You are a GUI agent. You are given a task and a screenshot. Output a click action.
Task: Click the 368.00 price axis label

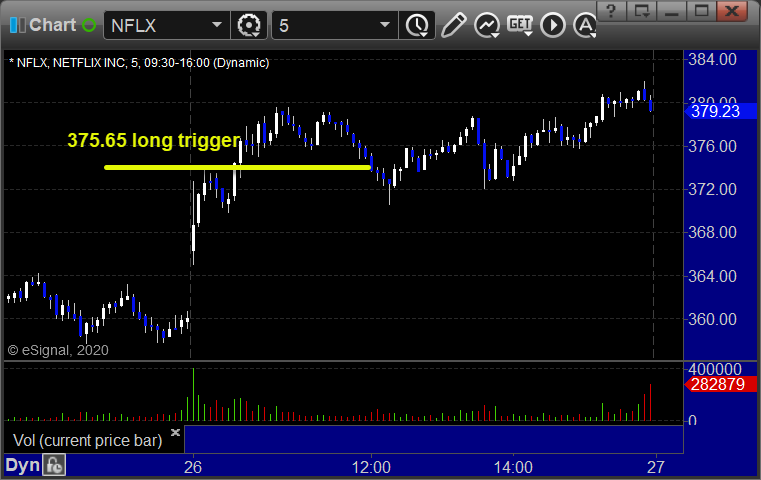712,232
